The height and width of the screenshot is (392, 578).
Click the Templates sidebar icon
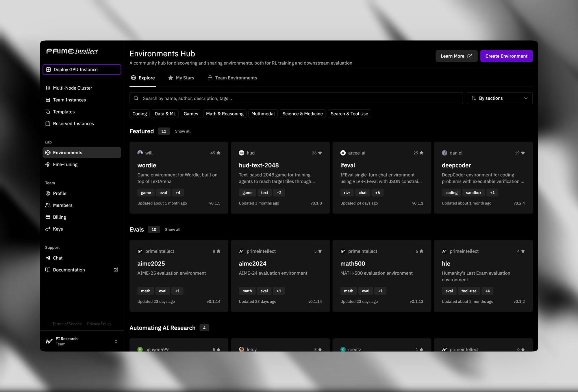[48, 112]
